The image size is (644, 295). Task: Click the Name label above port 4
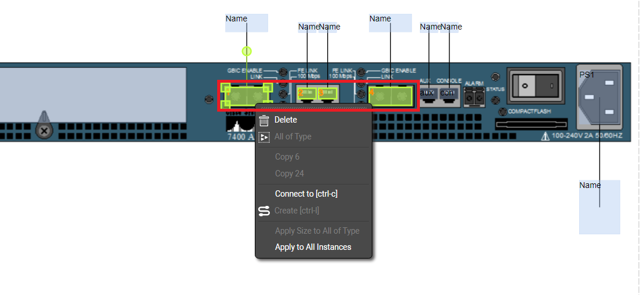(x=390, y=23)
